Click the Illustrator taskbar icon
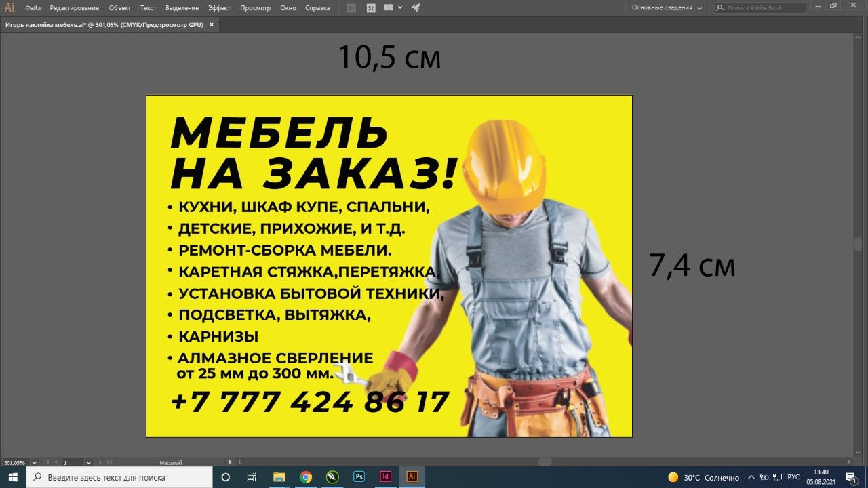868x488 pixels. [x=412, y=477]
